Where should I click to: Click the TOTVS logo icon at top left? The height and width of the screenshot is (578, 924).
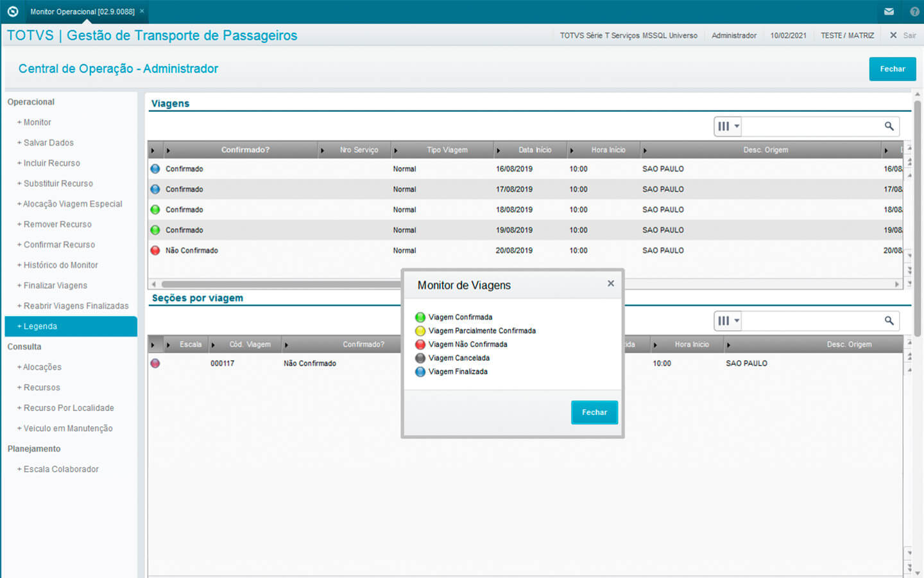pos(12,12)
